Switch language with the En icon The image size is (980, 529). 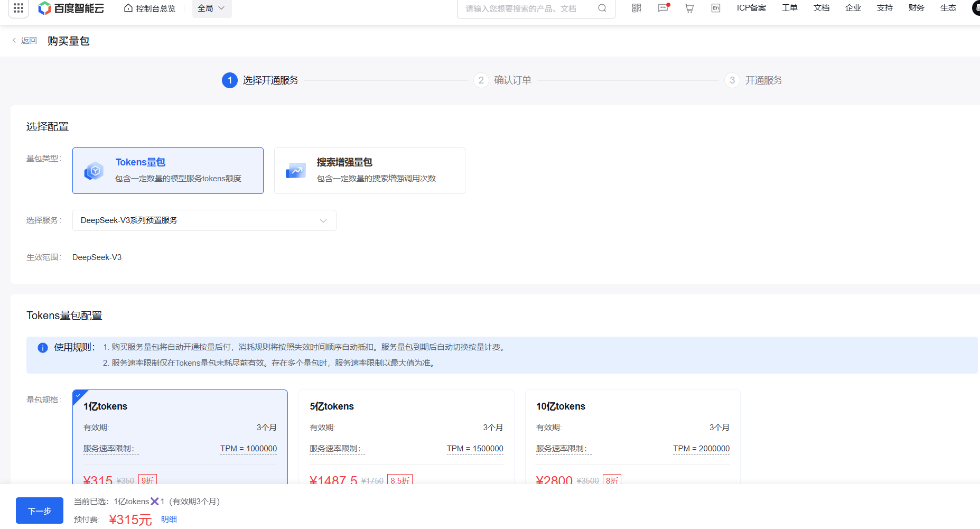point(716,8)
